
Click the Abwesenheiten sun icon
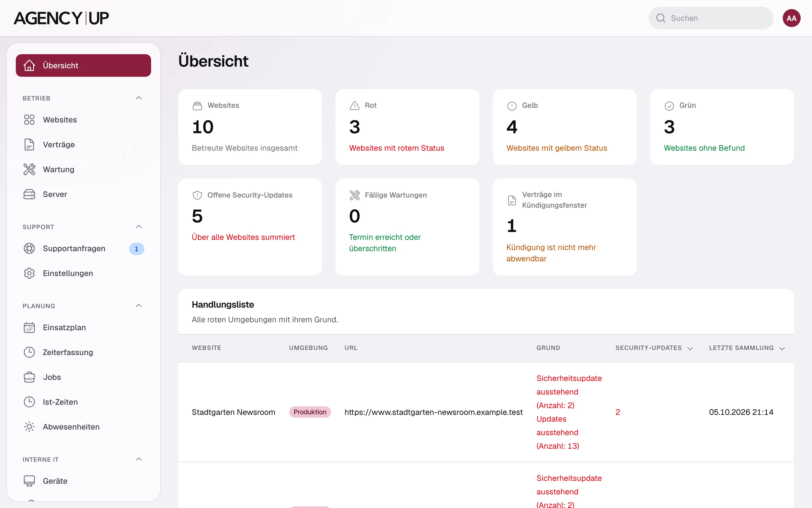[x=29, y=427]
